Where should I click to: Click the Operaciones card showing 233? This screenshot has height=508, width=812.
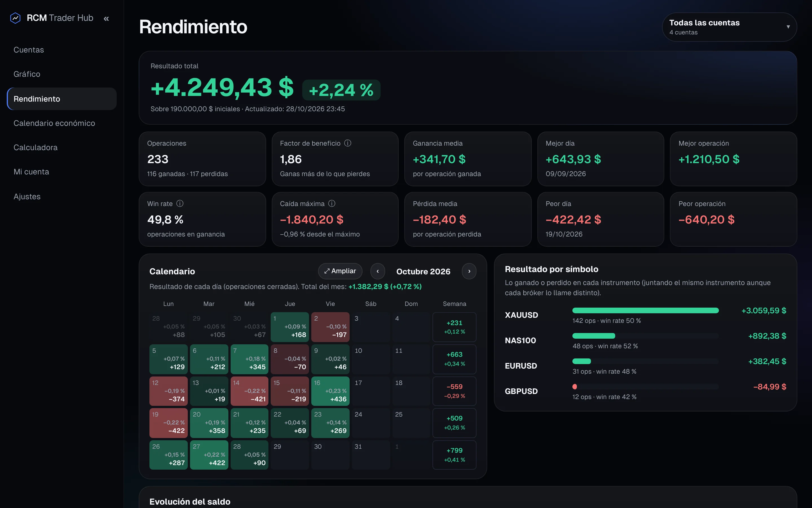point(202,159)
